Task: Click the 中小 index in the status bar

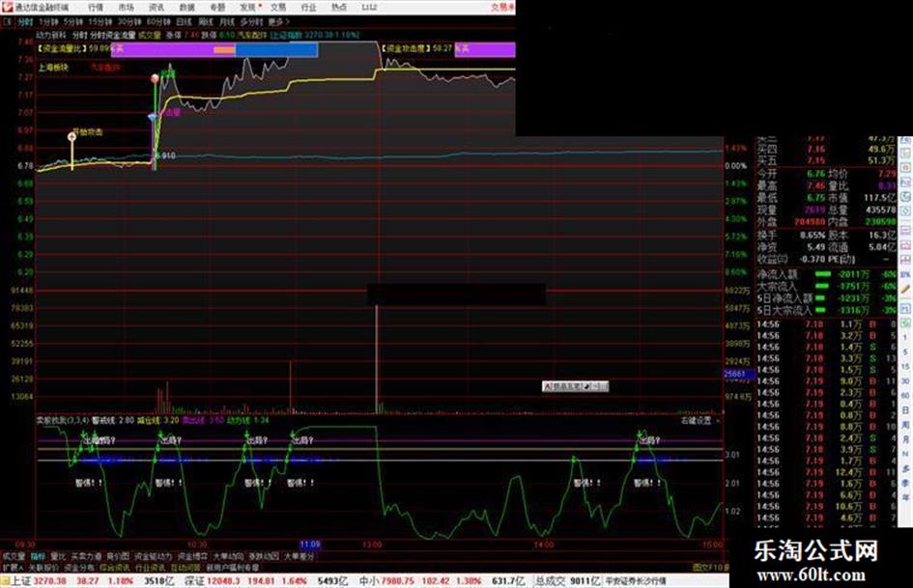Action: point(369,581)
